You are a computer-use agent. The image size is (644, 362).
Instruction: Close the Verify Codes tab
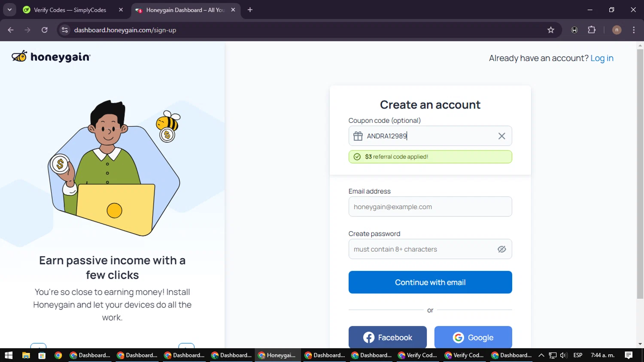121,10
